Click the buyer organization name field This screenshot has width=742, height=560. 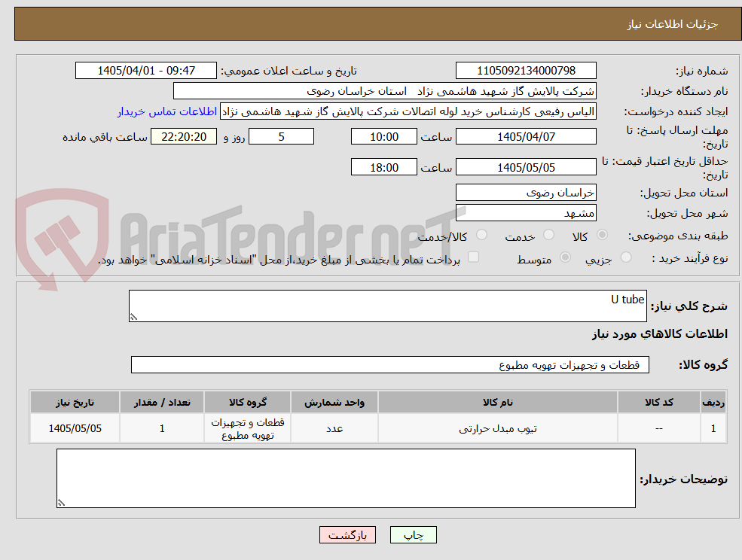coord(384,91)
